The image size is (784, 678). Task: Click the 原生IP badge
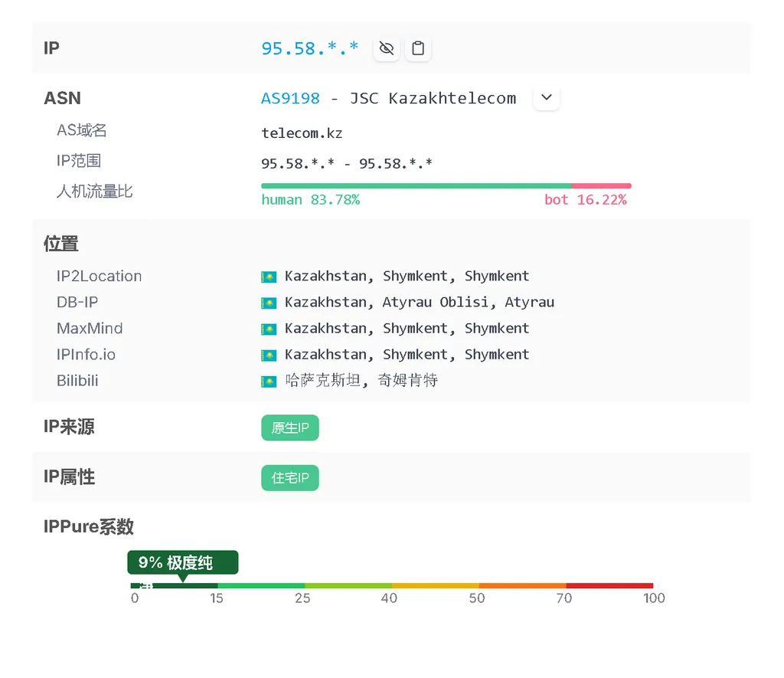click(289, 427)
